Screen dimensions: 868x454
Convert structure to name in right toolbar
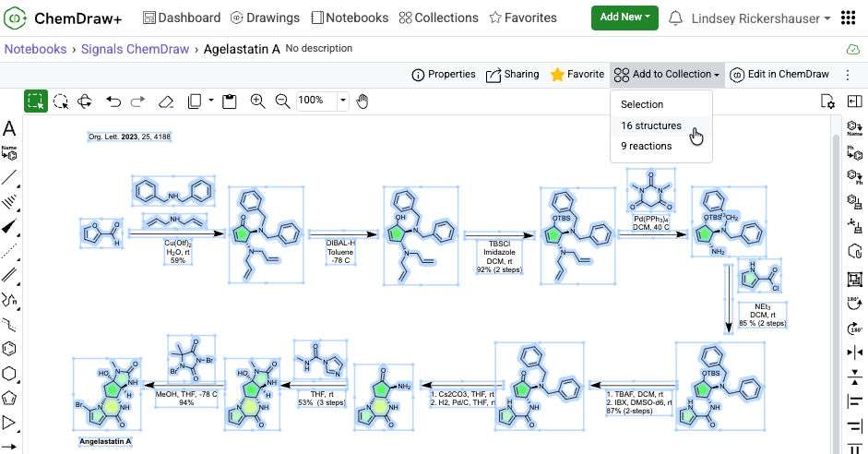pos(855,128)
